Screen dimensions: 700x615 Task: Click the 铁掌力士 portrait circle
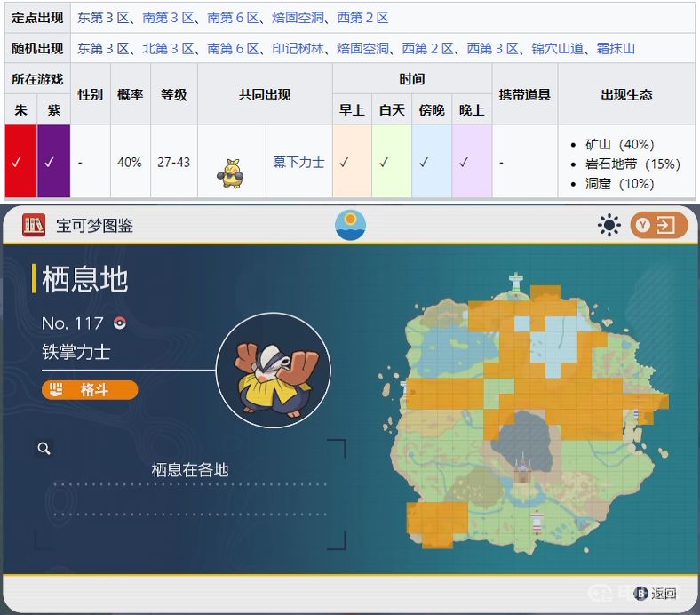[274, 370]
